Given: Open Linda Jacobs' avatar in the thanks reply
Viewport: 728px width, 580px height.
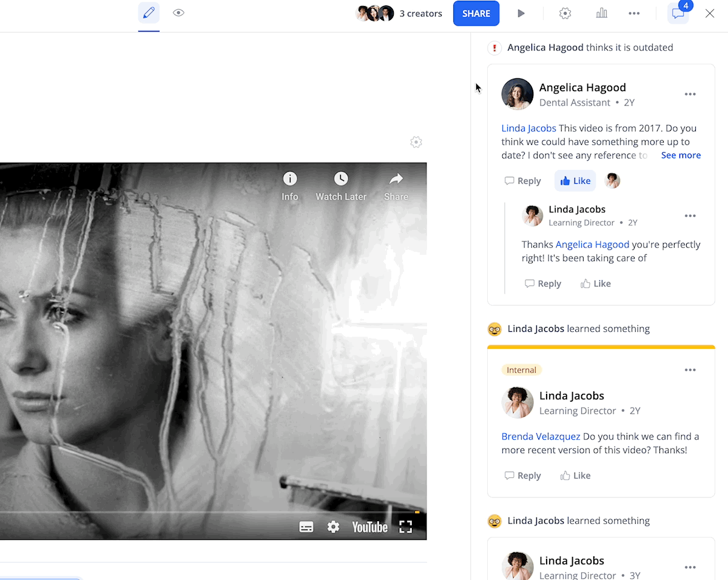Looking at the screenshot, I should (533, 215).
